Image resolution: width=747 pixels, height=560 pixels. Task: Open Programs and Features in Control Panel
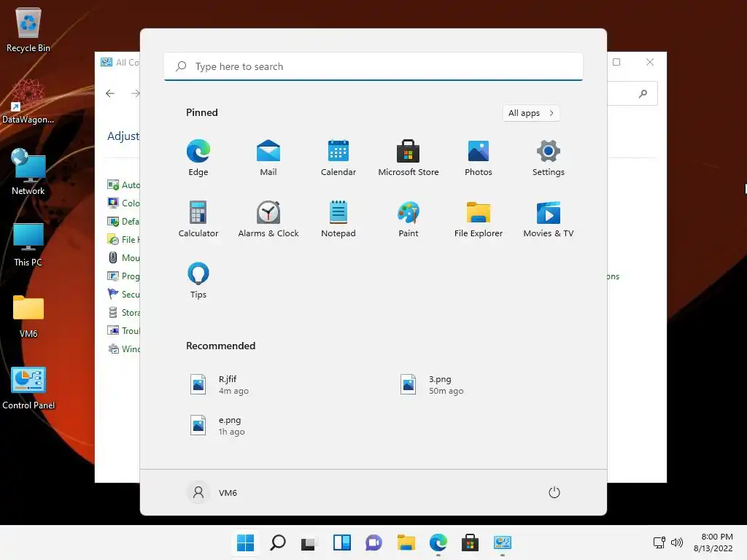[124, 276]
